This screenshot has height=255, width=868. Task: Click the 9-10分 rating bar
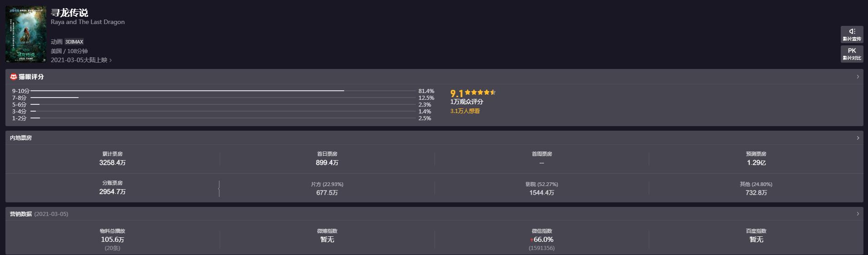pos(187,91)
